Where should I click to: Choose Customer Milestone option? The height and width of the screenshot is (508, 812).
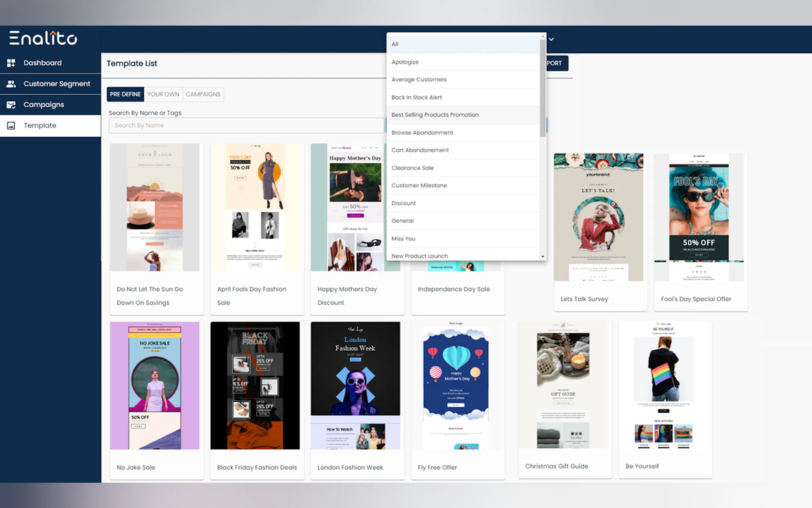point(463,186)
